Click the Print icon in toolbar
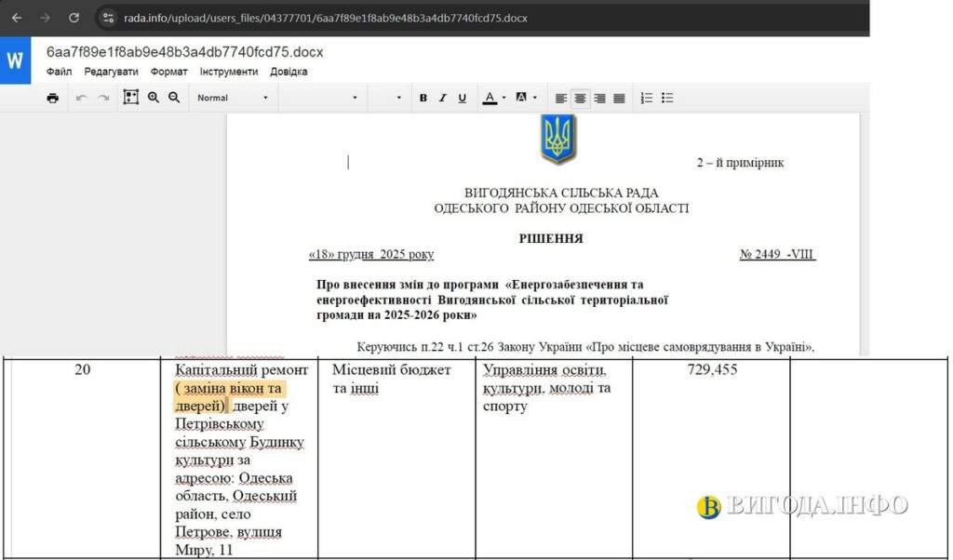Image resolution: width=953 pixels, height=560 pixels. click(x=53, y=98)
